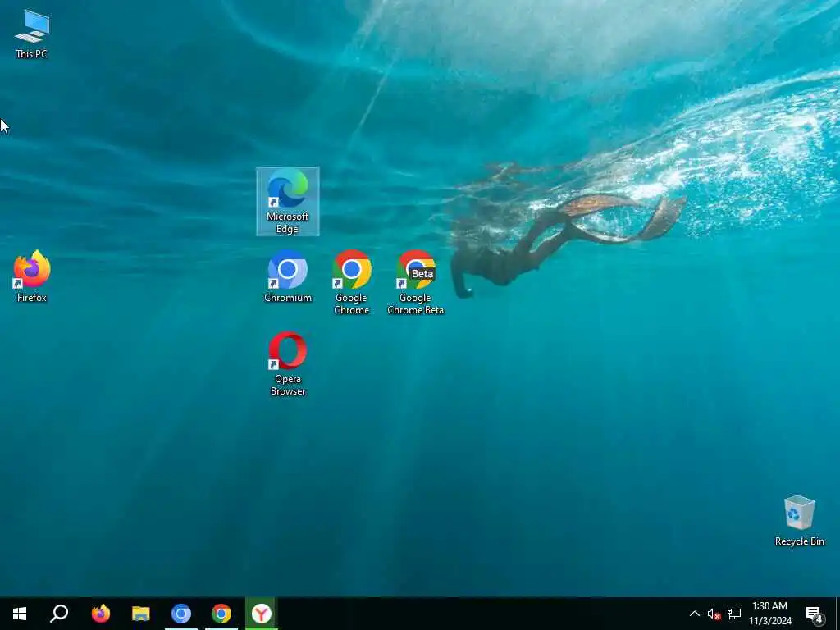Open the muted volume tray icon

714,614
